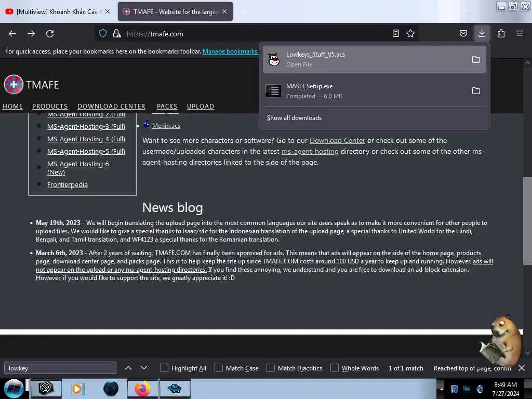Follow the ms-agent-hosting directory link

click(x=310, y=151)
